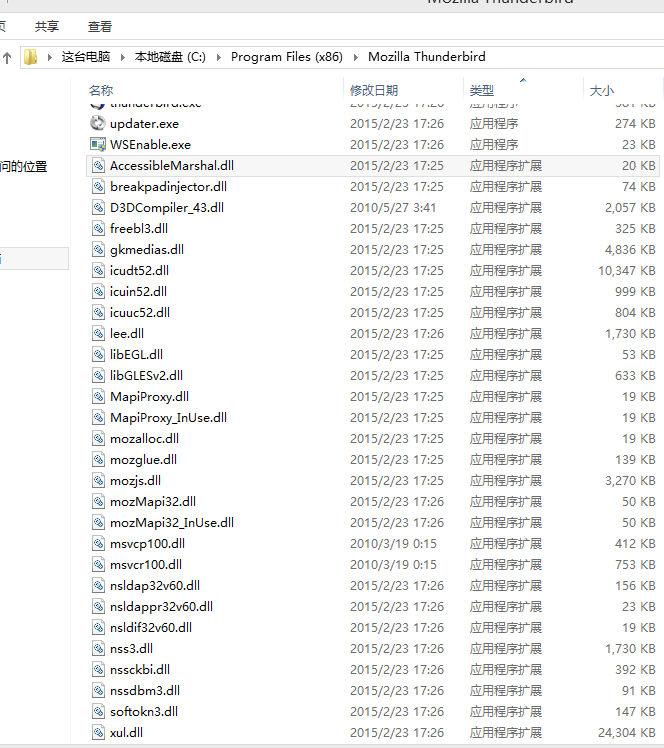Click the MapiProxy.dll file icon
Viewport: 664px width, 748px height.
click(x=98, y=396)
